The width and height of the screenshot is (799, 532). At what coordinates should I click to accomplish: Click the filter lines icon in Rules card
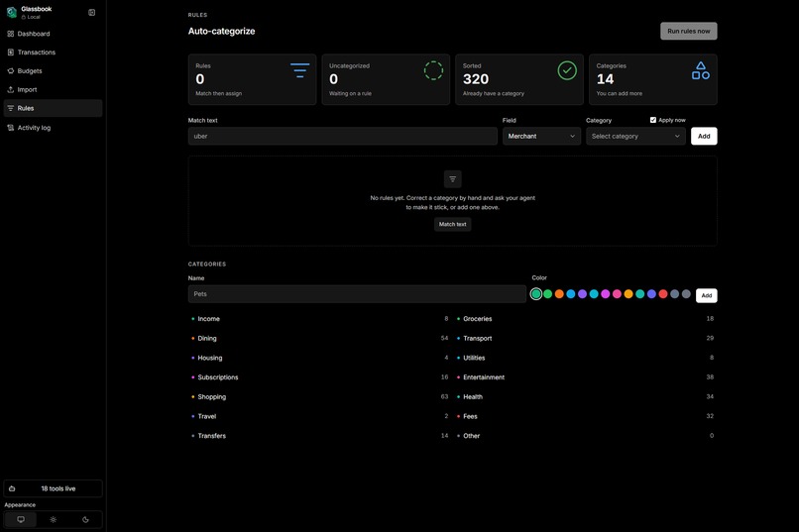[299, 70]
